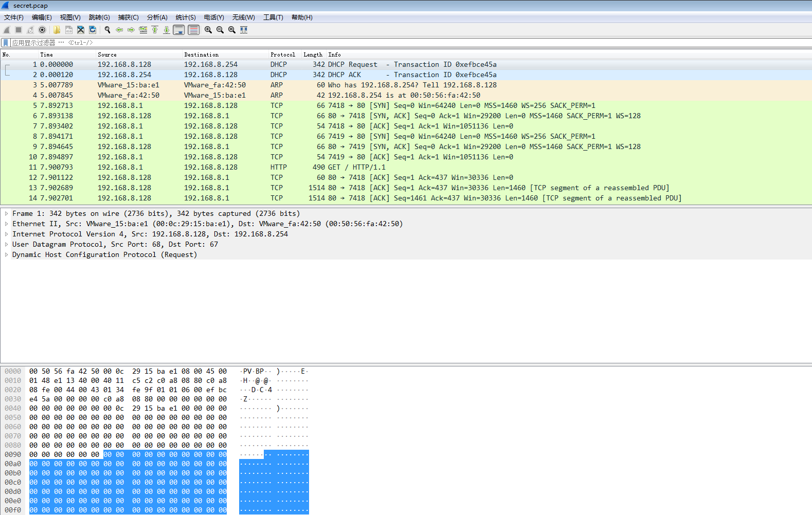Click hex dump offset 0030 row

128,399
